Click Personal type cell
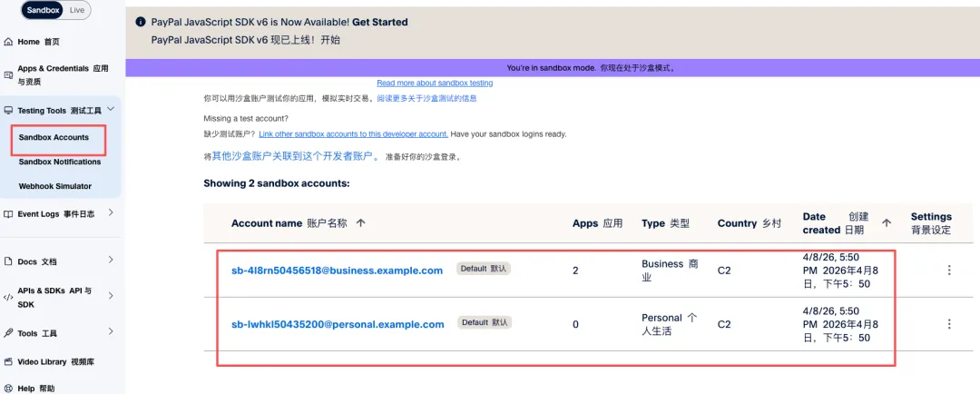This screenshot has width=980, height=394. pyautogui.click(x=670, y=324)
